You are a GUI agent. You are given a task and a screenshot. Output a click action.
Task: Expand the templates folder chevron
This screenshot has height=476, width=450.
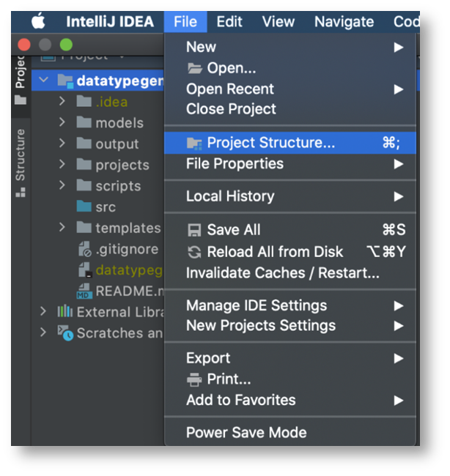62,227
